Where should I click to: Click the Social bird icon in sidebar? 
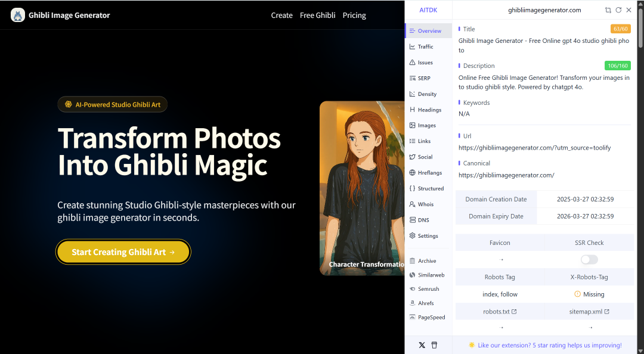413,157
